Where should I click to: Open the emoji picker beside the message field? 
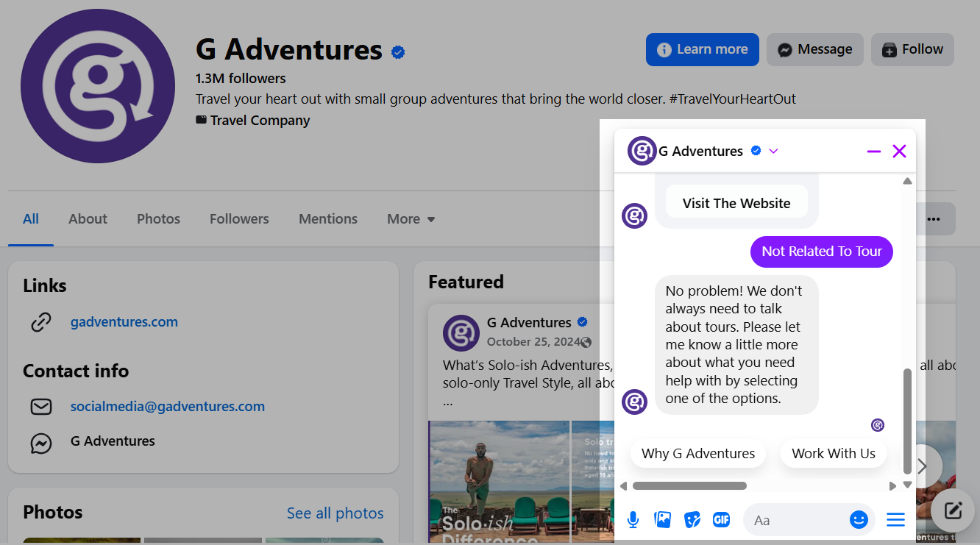(x=858, y=520)
